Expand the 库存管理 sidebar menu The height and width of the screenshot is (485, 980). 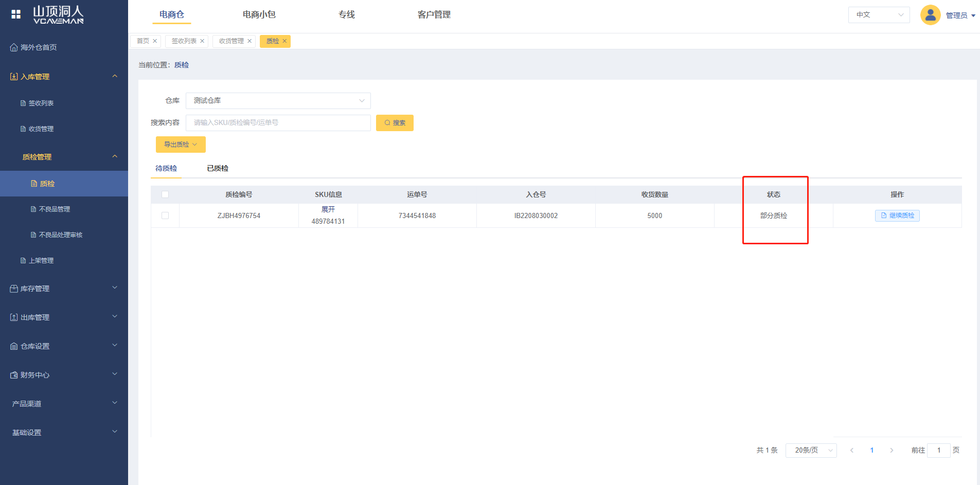(x=64, y=289)
